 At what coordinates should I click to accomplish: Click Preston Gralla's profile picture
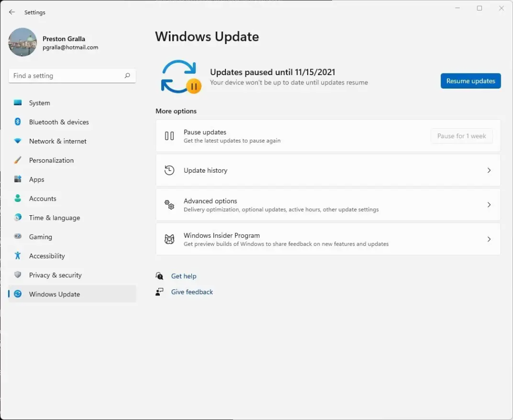click(23, 42)
